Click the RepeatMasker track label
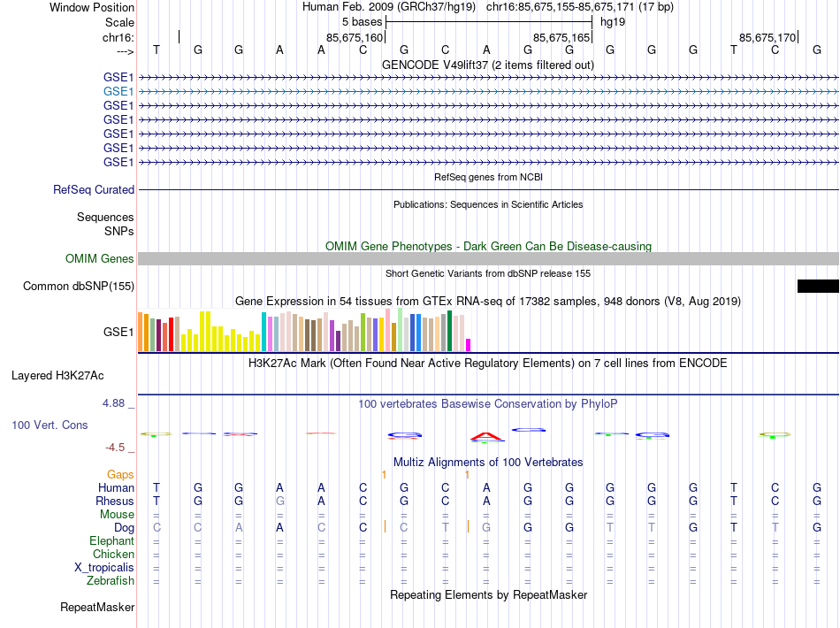Image resolution: width=840 pixels, height=628 pixels. (x=97, y=607)
